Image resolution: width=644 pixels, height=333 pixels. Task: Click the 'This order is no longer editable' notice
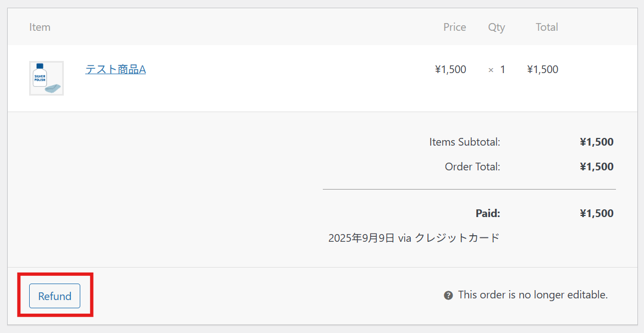point(532,295)
